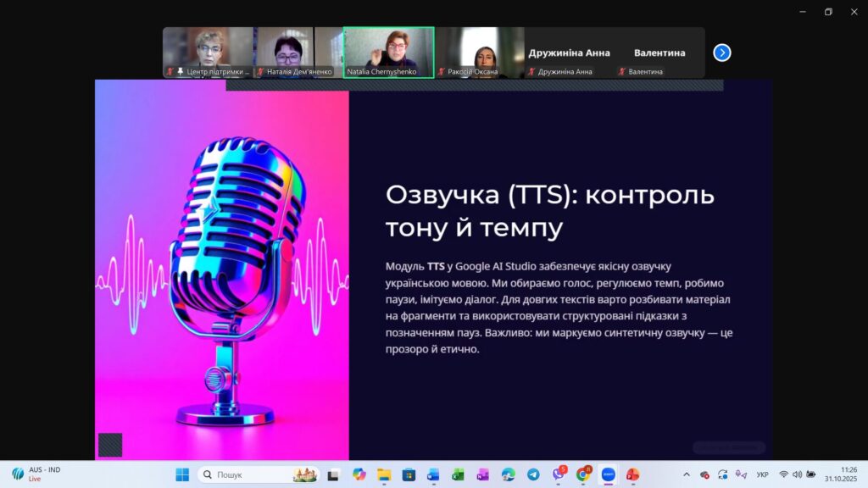Screen dimensions: 868x488
Task: Click the slide title 'Озвучка (TTS): контроль'
Action: [x=550, y=196]
